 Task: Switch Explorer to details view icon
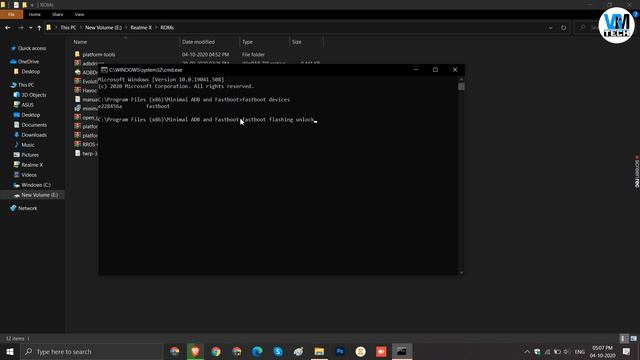point(623,338)
